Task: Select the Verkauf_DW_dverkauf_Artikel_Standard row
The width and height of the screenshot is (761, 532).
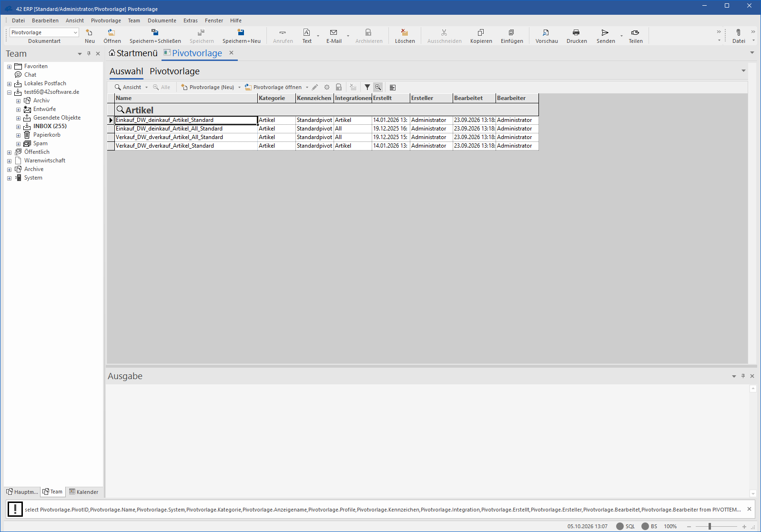Action: 326,146
